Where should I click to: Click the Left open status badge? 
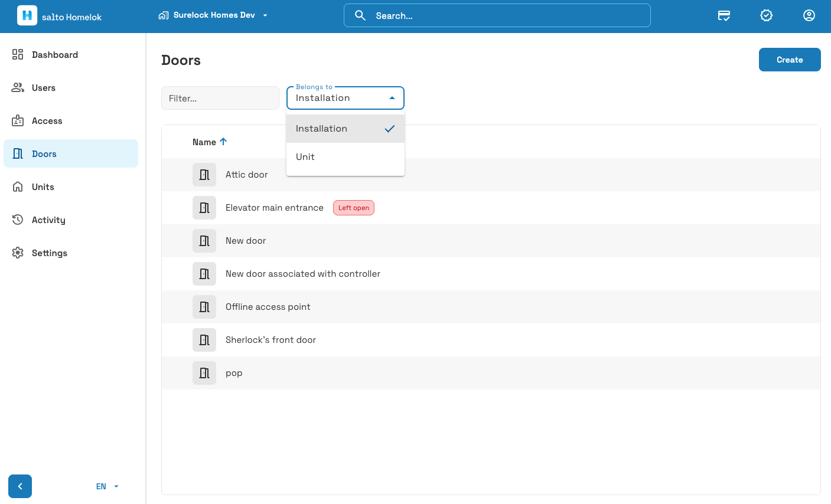click(x=354, y=208)
